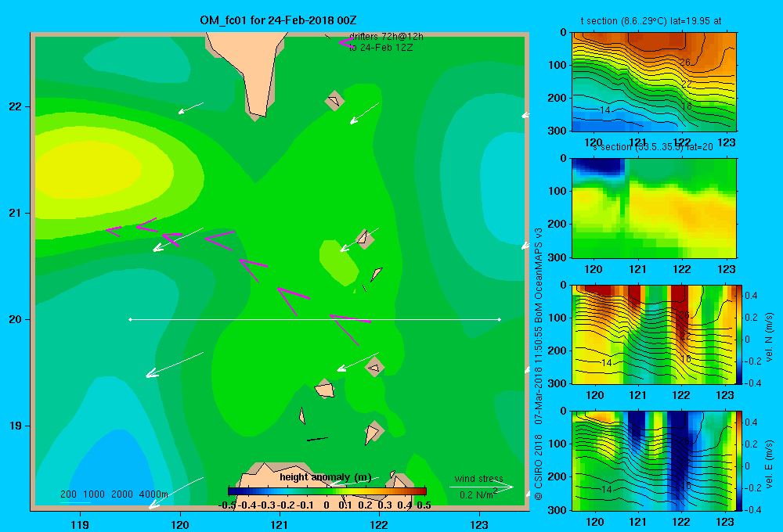Click the vertical CSIRO BoM OceanMAPS copyright text
783x532 pixels.
pyautogui.click(x=539, y=364)
